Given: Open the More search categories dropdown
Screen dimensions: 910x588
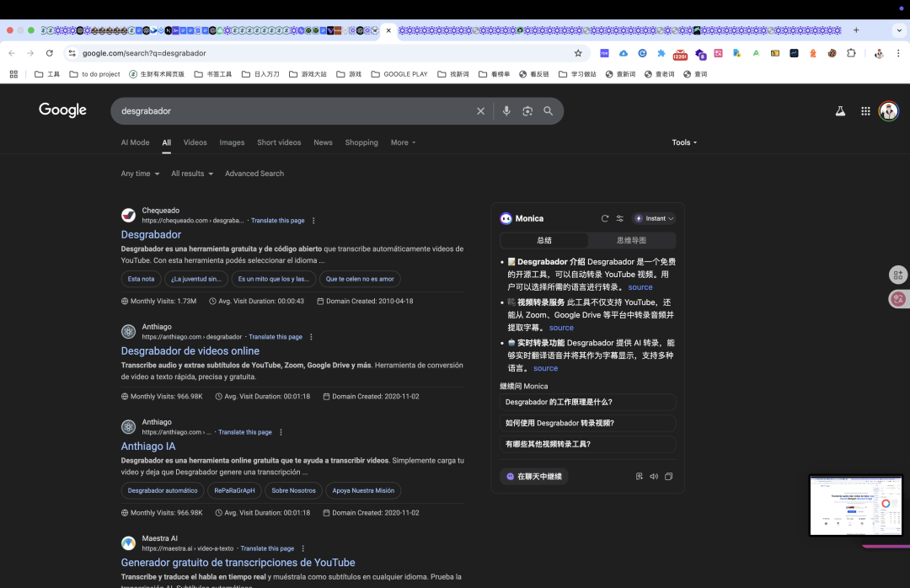Looking at the screenshot, I should (x=403, y=142).
